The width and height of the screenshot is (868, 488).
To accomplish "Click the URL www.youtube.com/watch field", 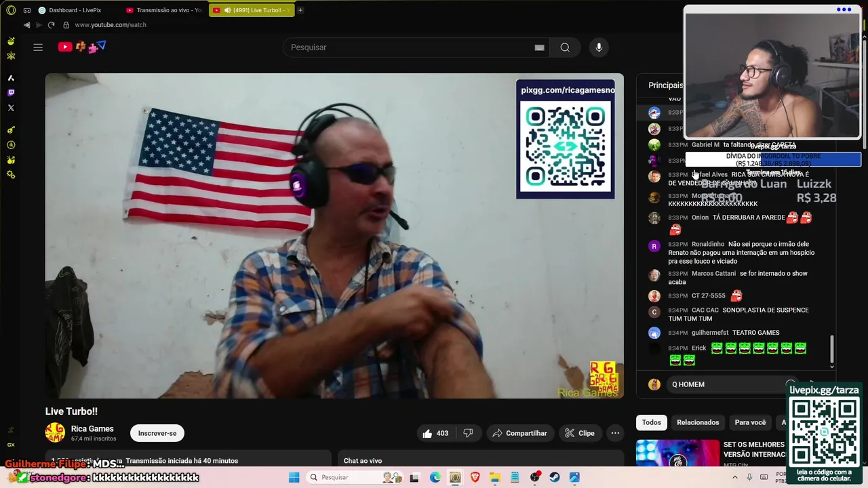I will (111, 25).
